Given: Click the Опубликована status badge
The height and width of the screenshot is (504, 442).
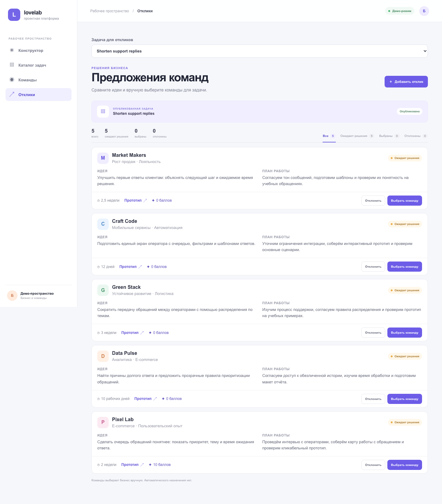Looking at the screenshot, I should pos(409,111).
